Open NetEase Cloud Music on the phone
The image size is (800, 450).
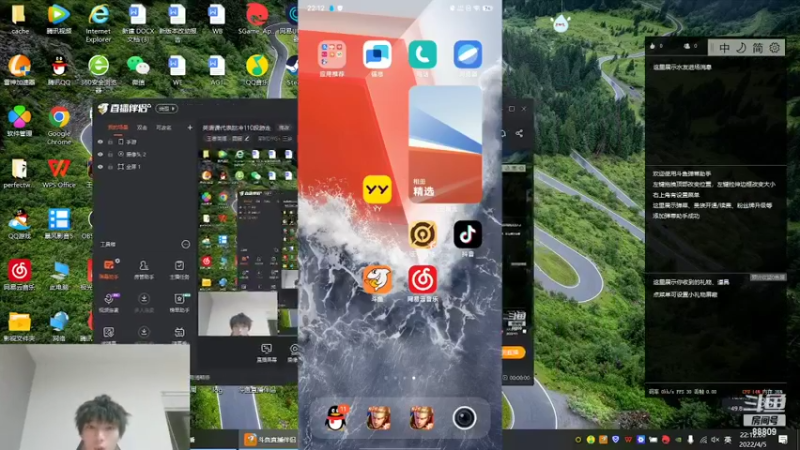coord(422,279)
